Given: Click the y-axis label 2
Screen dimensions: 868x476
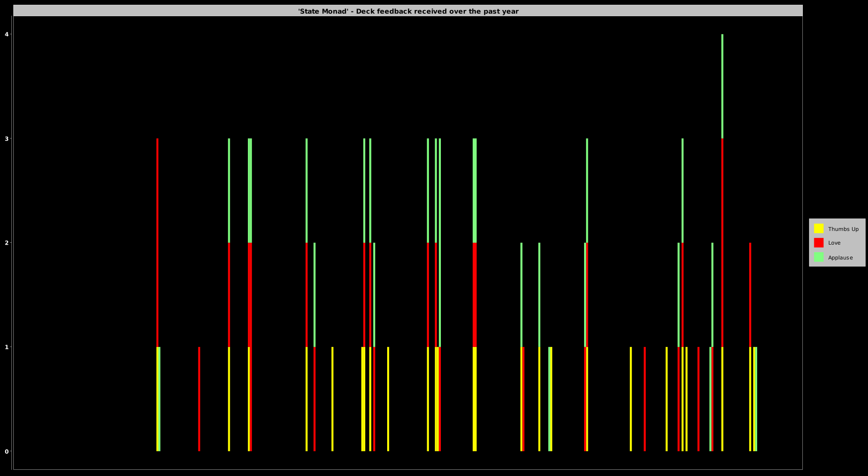Looking at the screenshot, I should 7,243.
